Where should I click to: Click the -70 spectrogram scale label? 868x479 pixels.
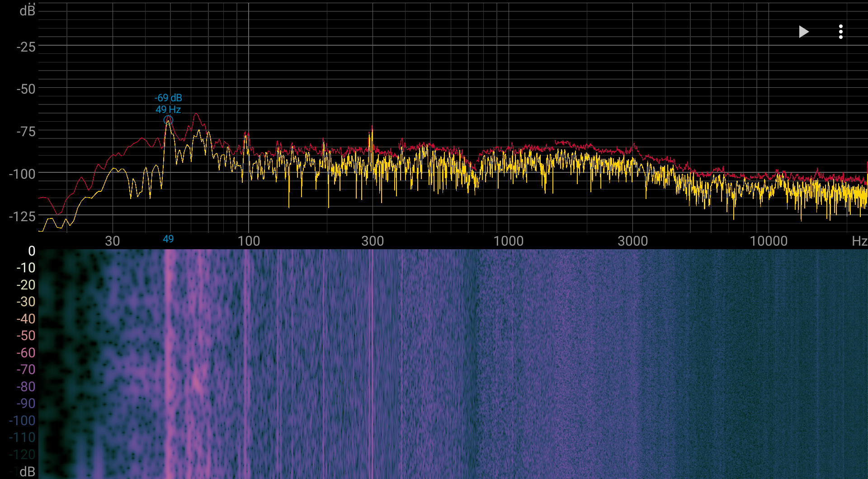pyautogui.click(x=26, y=370)
